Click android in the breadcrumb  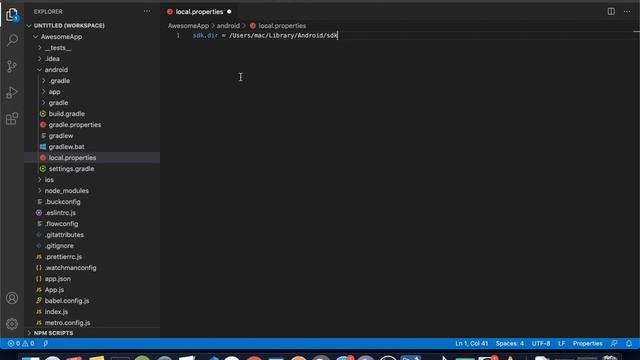228,26
